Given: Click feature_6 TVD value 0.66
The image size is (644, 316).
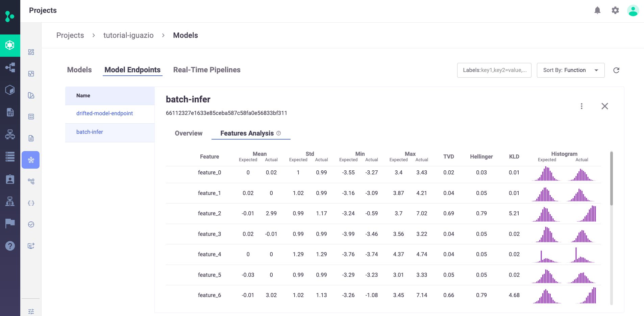Looking at the screenshot, I should 449,295.
